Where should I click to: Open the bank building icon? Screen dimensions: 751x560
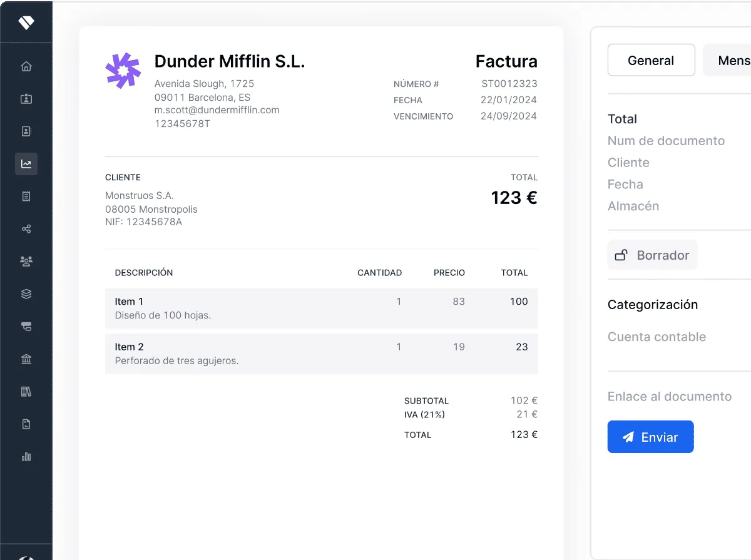click(x=26, y=359)
